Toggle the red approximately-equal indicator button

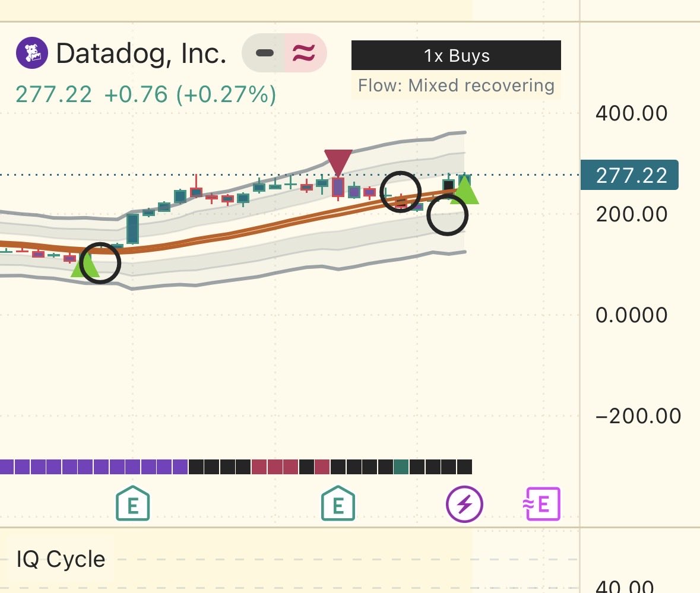pos(304,53)
